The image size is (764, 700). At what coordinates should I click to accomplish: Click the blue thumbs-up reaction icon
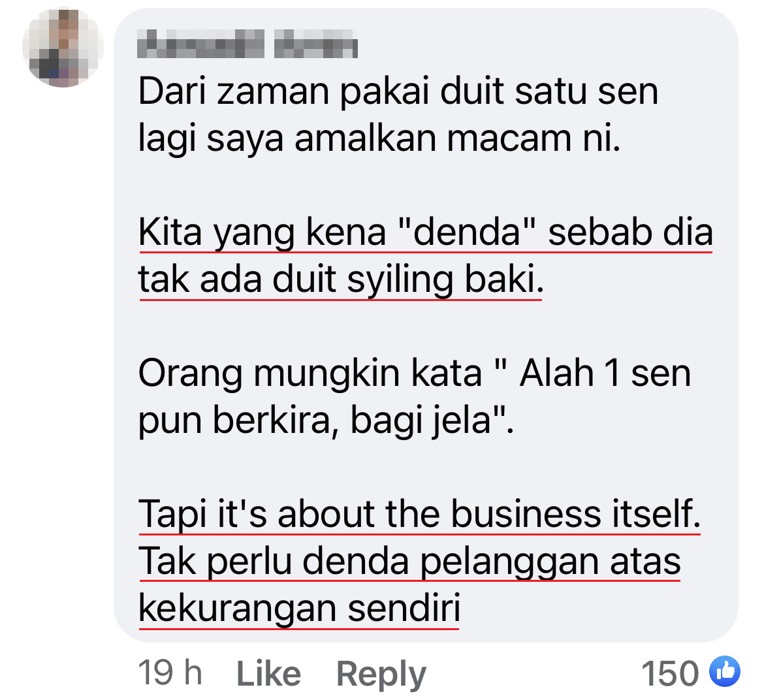(725, 671)
